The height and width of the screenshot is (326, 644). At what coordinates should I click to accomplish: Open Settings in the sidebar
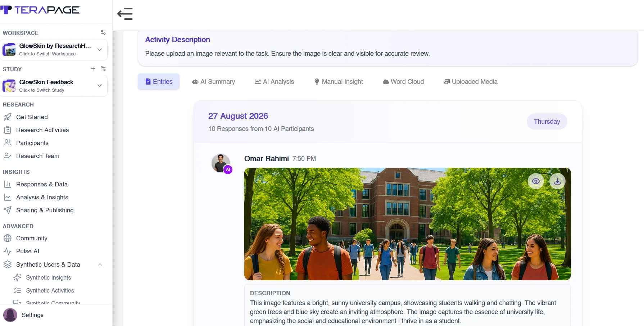click(32, 315)
